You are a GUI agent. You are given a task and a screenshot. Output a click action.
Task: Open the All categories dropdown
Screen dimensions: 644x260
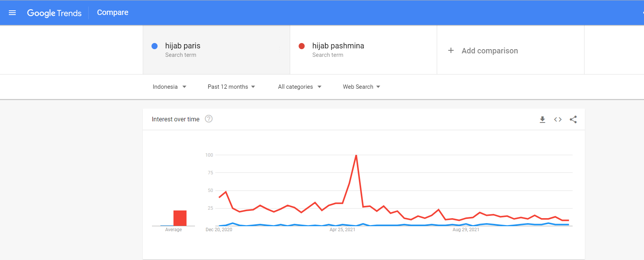299,87
